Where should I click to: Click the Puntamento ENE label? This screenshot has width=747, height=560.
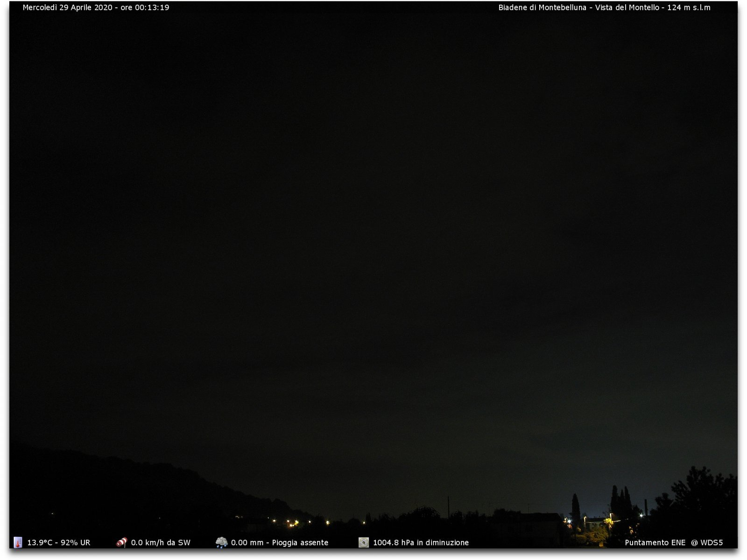click(655, 543)
